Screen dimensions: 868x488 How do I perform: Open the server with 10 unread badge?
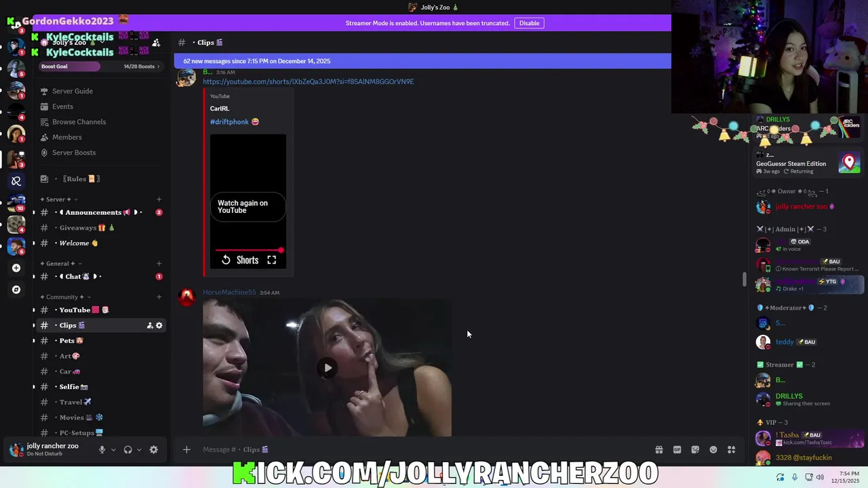click(x=16, y=203)
